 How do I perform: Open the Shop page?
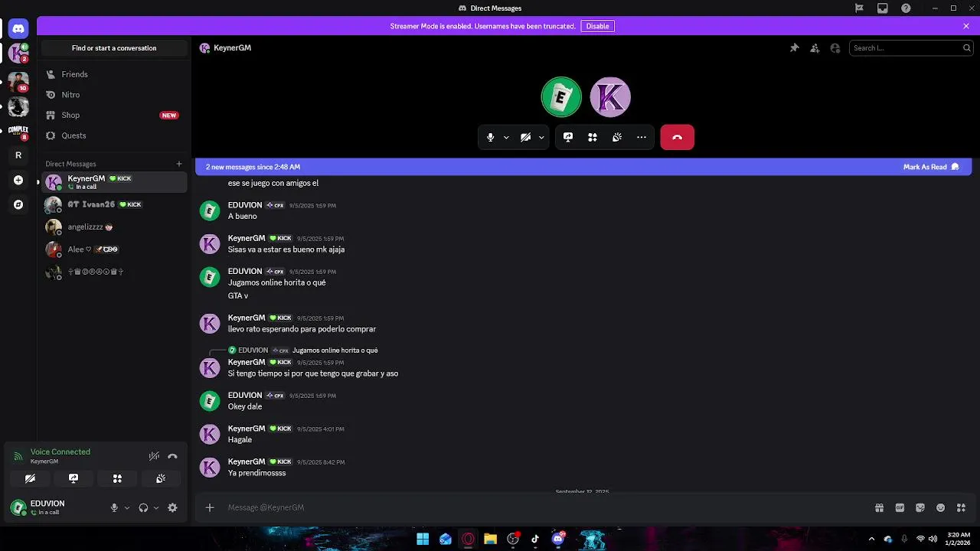coord(115,115)
